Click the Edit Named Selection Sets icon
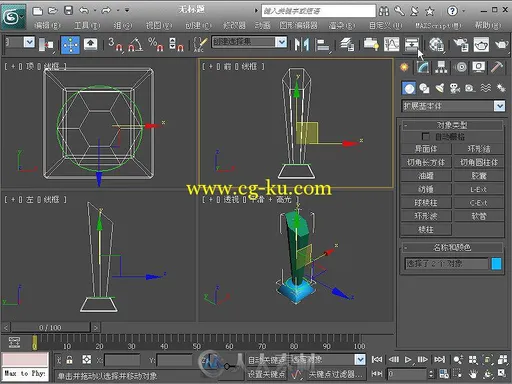Viewport: 512px width, 384px height. [200, 44]
